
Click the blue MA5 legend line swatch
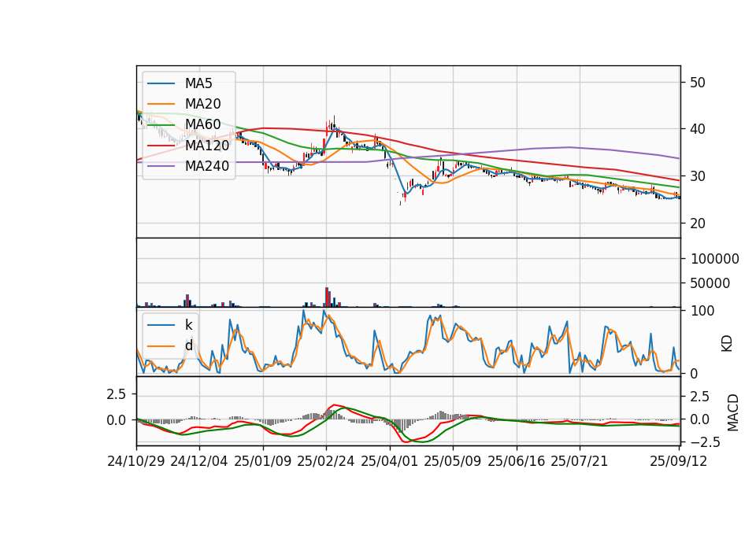161,84
